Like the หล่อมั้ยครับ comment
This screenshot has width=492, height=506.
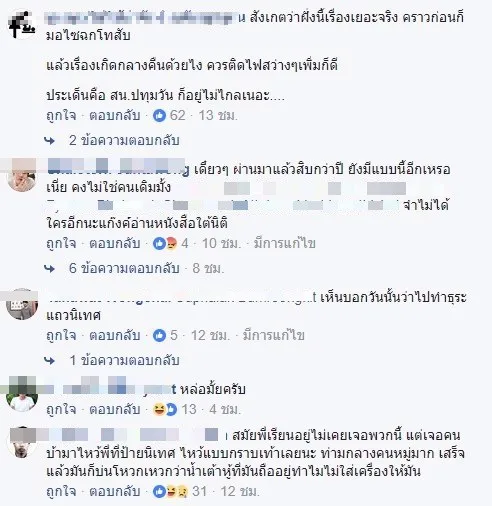coord(61,409)
